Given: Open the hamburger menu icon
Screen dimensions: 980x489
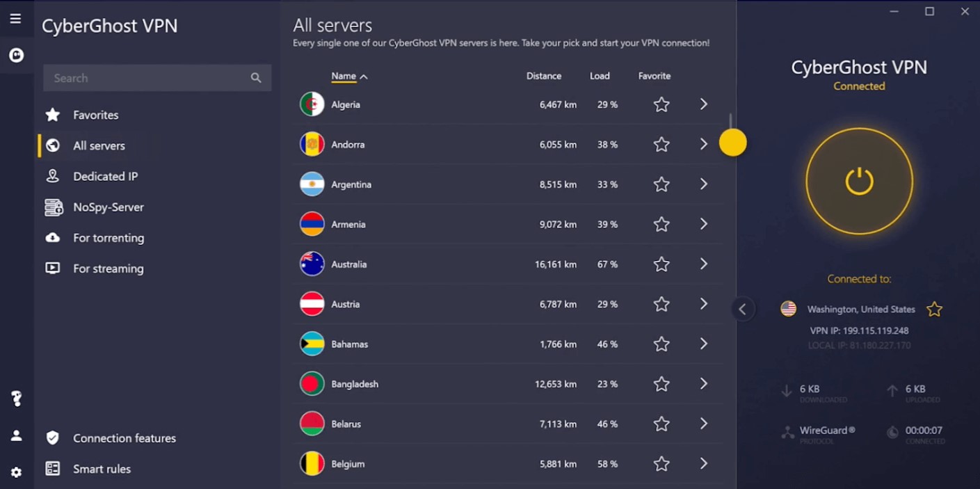Looking at the screenshot, I should 15,19.
